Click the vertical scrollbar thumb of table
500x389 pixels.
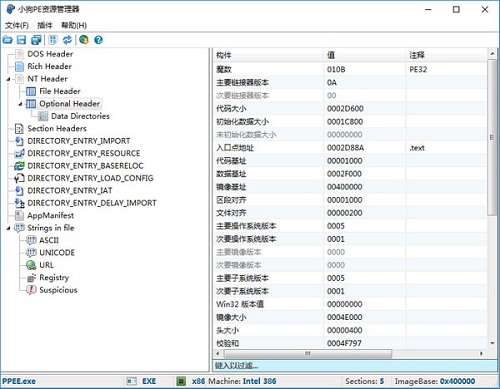(x=492, y=137)
